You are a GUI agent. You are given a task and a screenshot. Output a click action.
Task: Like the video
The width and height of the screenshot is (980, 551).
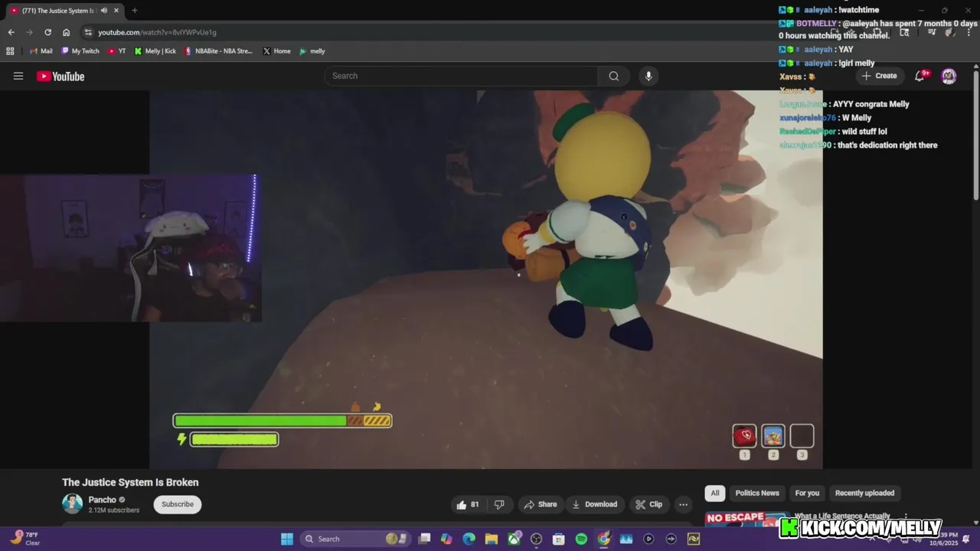(468, 504)
